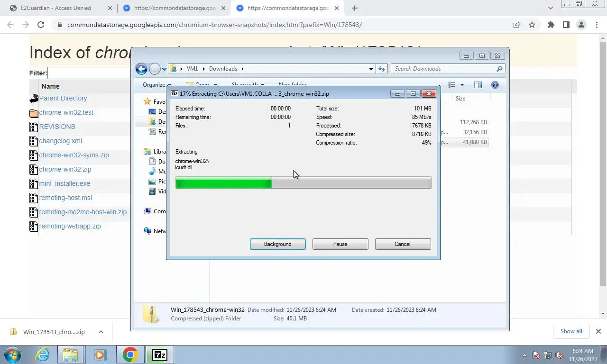Image resolution: width=607 pixels, height=364 pixels.
Task: Cancel the 7-Zip extraction
Action: coord(403,244)
